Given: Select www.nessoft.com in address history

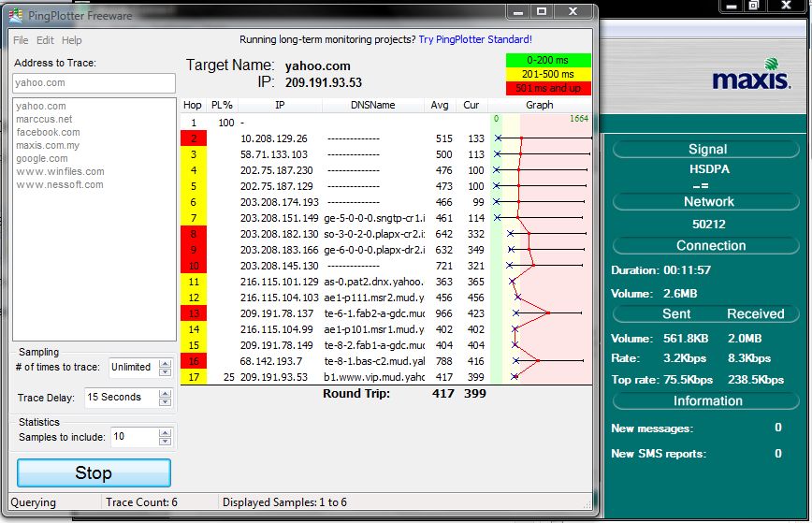Looking at the screenshot, I should tap(60, 185).
